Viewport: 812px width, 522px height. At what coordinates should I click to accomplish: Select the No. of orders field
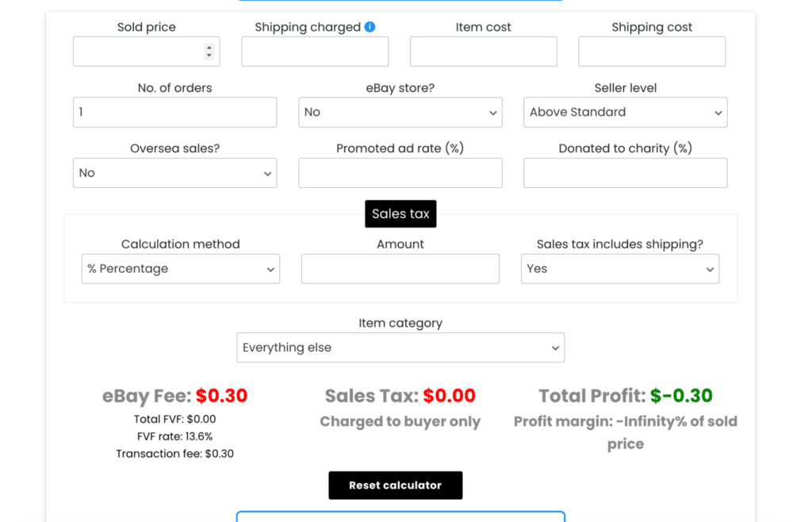(174, 112)
